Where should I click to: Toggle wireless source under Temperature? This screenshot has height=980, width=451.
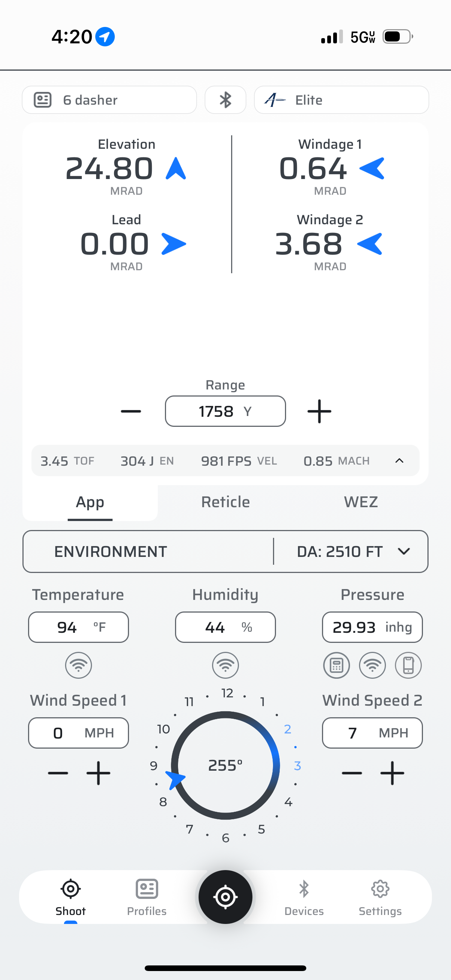79,665
